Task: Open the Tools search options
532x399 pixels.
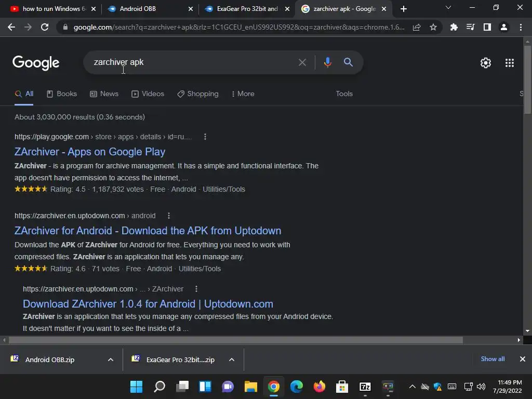Action: [344, 94]
